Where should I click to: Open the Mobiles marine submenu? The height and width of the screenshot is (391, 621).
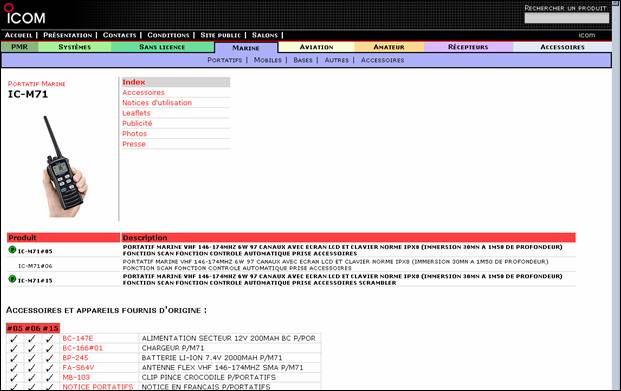[x=268, y=60]
